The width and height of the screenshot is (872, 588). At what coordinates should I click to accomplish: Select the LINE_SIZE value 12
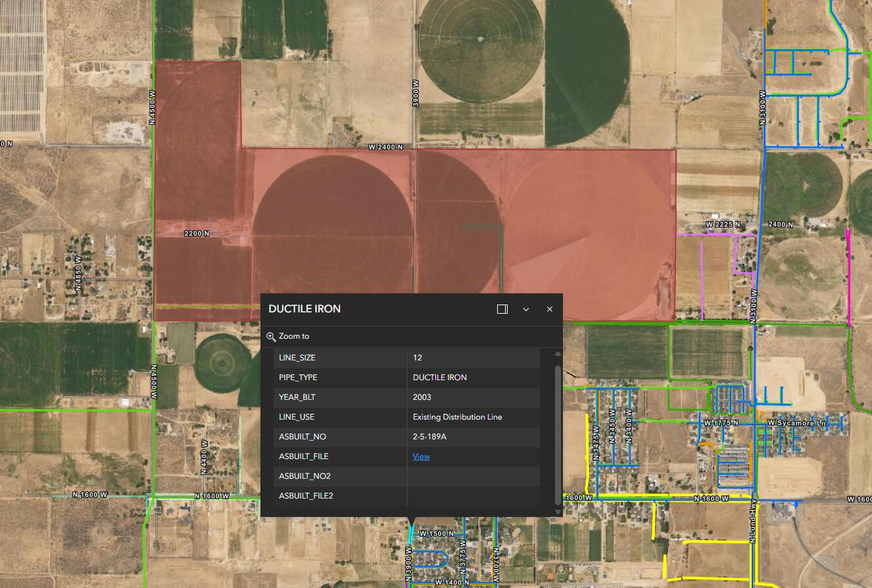click(x=418, y=358)
